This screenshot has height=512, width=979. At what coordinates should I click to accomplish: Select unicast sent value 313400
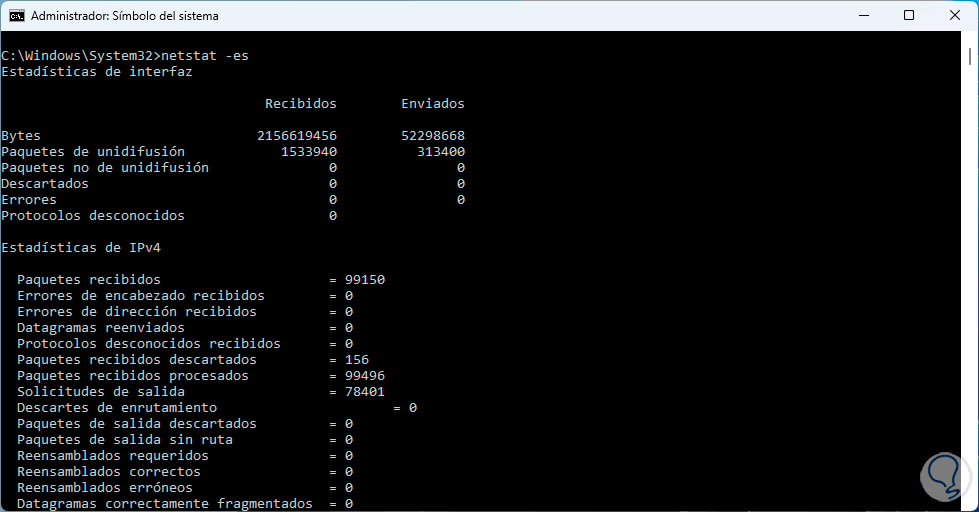(441, 152)
